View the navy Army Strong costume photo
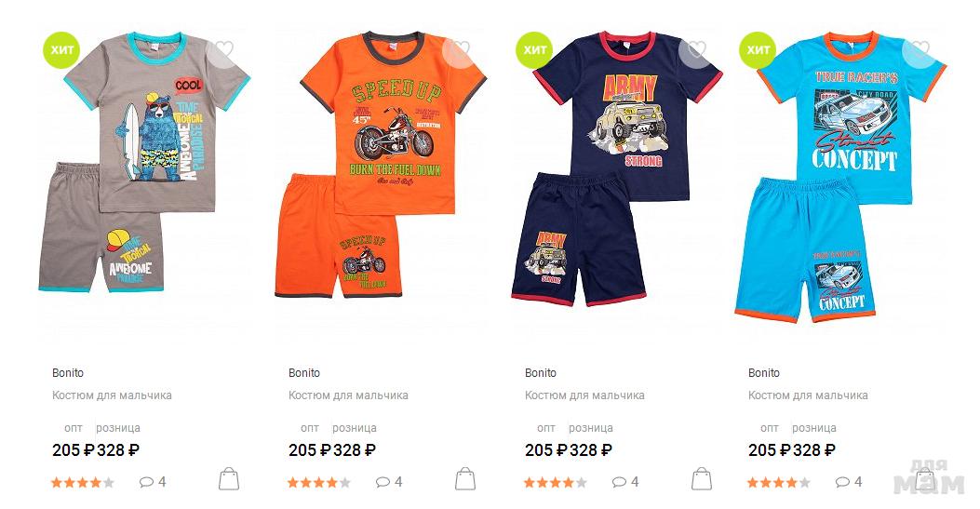The width and height of the screenshot is (980, 509). point(617,168)
